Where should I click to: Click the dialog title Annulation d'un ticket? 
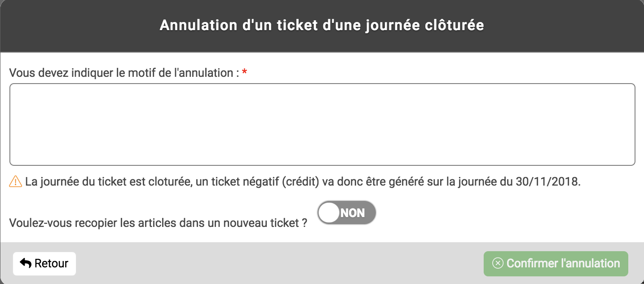click(x=322, y=25)
